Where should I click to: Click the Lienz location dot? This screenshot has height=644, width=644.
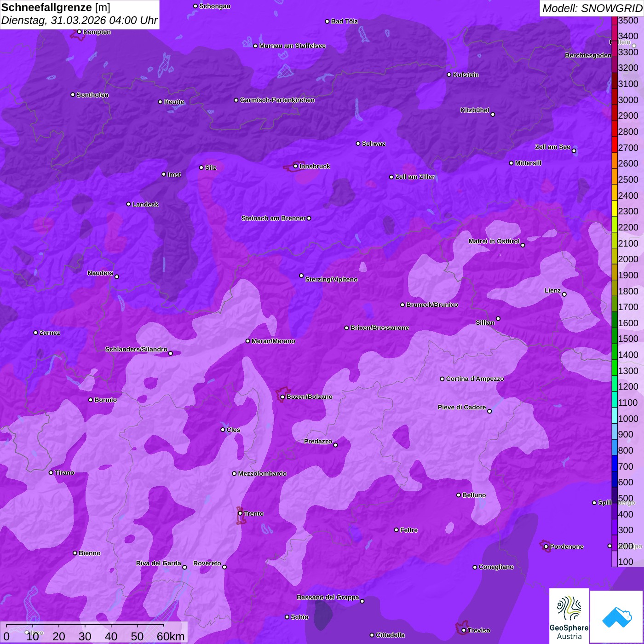coord(564,294)
